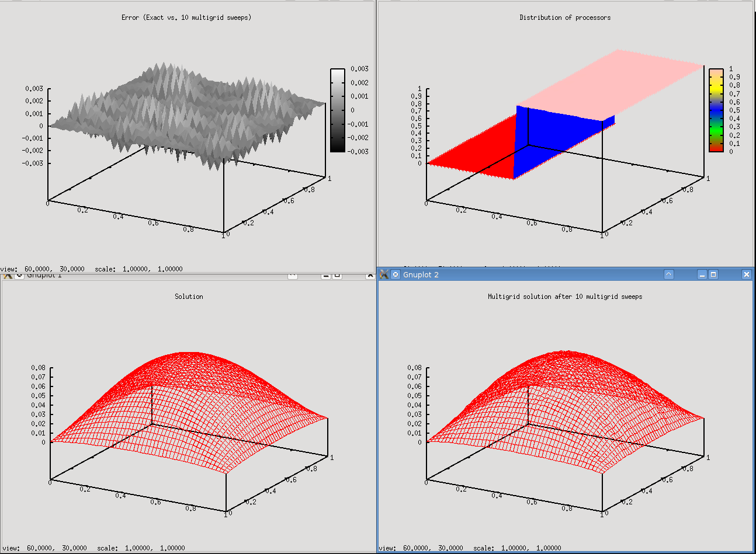Image resolution: width=756 pixels, height=554 pixels.
Task: Click the Gnuplot 2 title bar text
Action: click(421, 274)
